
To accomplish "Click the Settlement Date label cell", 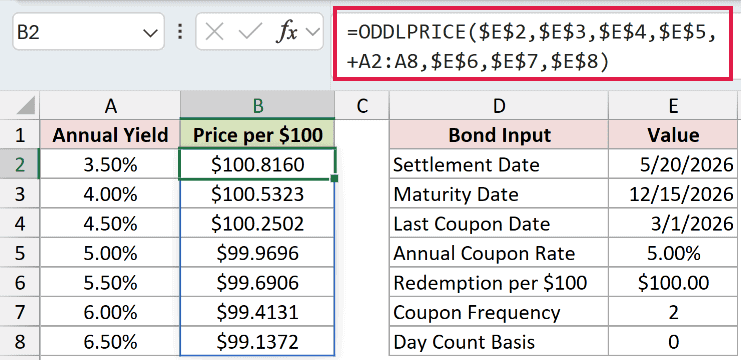I will pos(499,164).
